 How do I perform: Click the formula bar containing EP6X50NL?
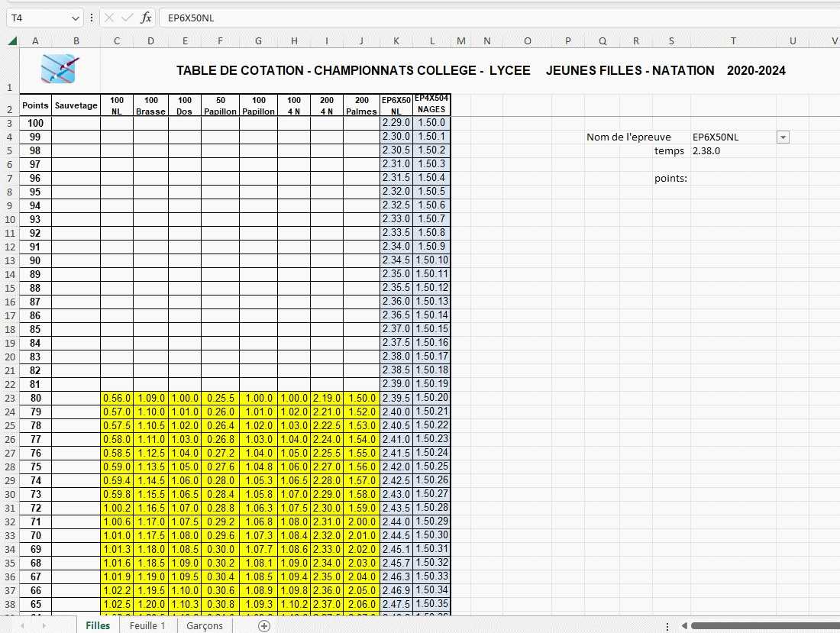coord(498,18)
